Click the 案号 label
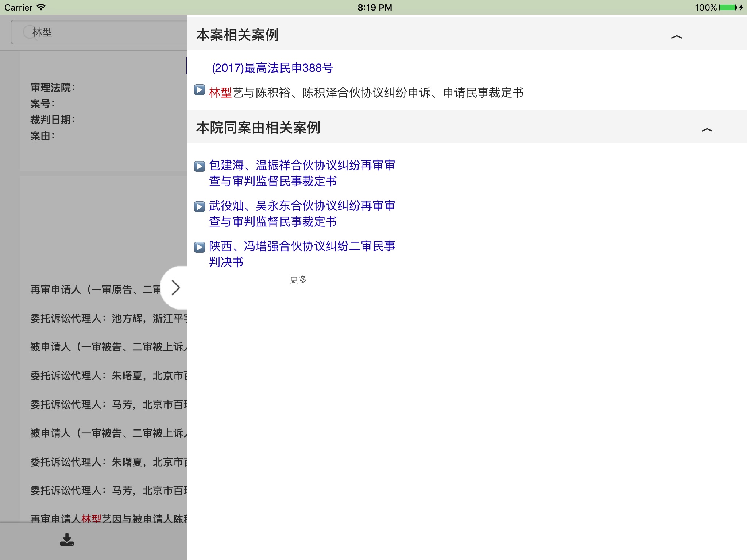This screenshot has width=747, height=560. pyautogui.click(x=42, y=104)
